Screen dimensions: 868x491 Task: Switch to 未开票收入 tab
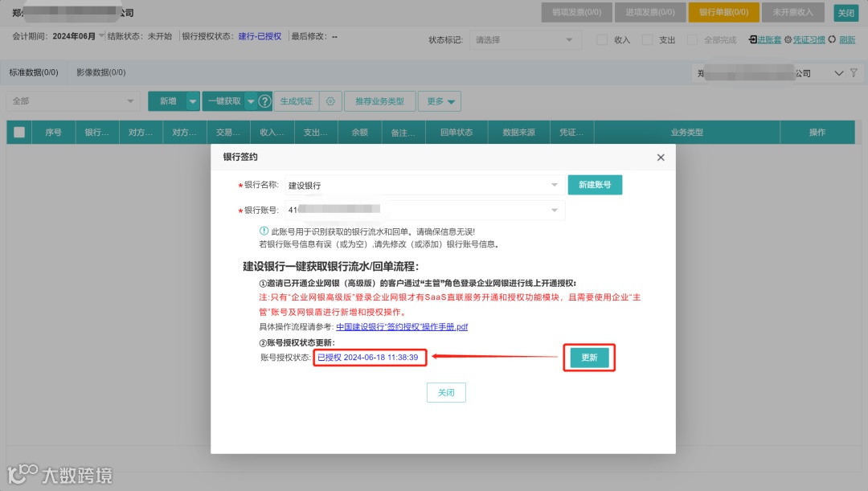click(792, 12)
